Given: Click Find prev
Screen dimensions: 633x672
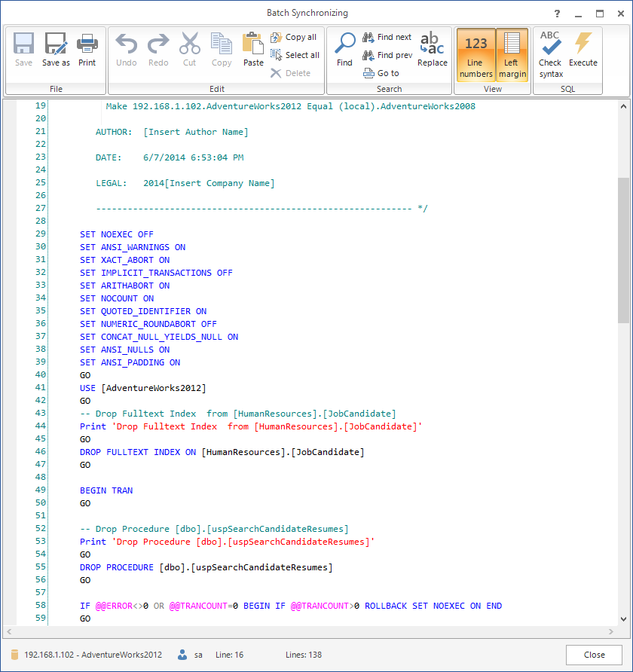Looking at the screenshot, I should (387, 55).
